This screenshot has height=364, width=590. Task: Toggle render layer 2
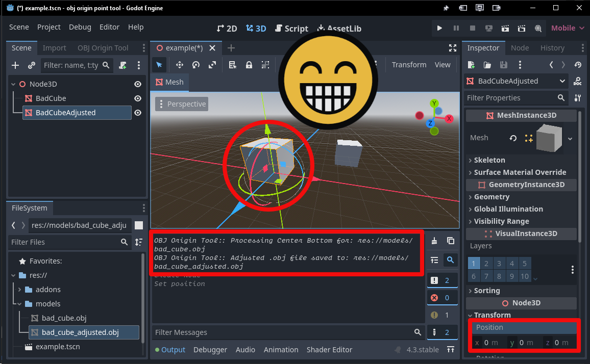486,263
